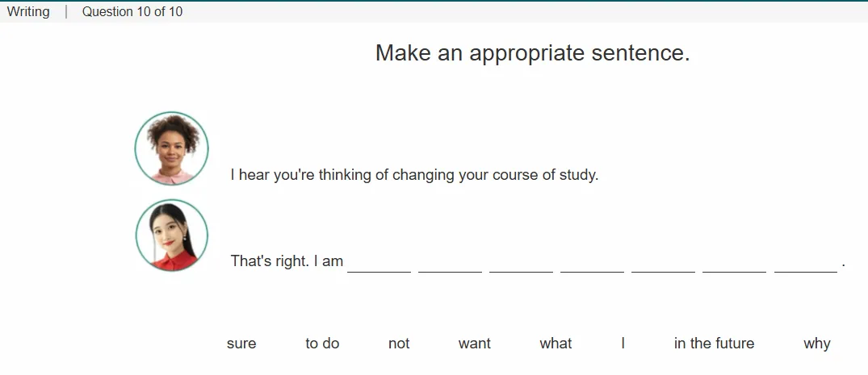The width and height of the screenshot is (868, 375).
Task: Pick the word "not"
Action: [399, 344]
